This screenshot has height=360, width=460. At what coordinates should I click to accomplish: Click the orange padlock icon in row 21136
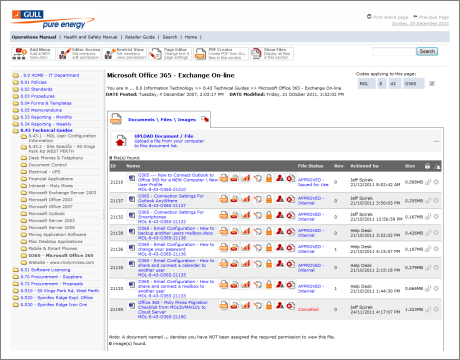pyautogui.click(x=269, y=247)
